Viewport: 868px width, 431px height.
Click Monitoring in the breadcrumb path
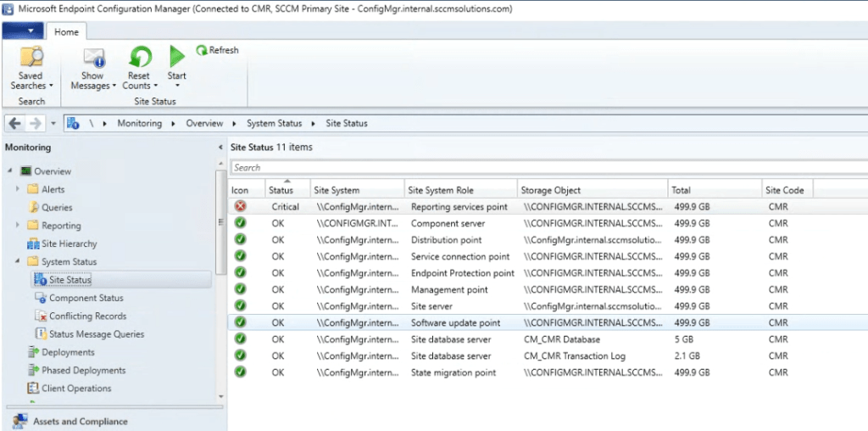pos(139,123)
